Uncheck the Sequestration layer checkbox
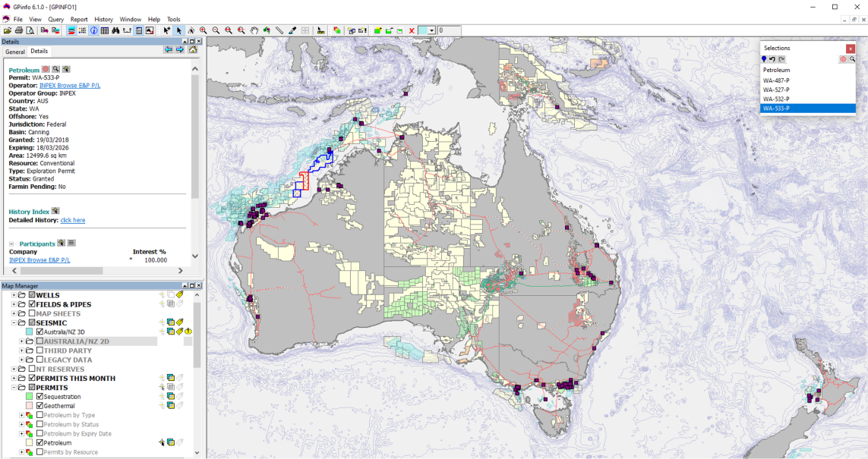Viewport: 868px width, 459px height. pos(40,397)
